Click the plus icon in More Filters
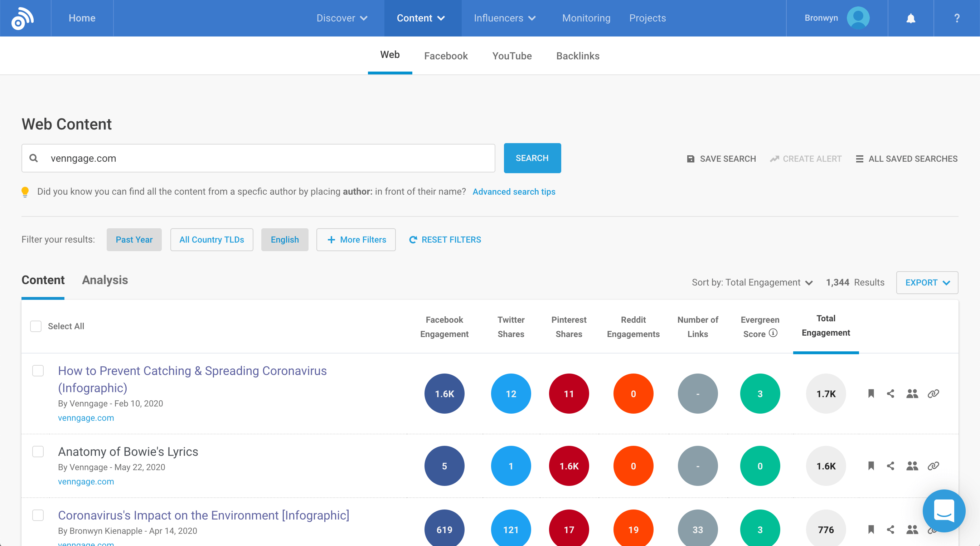The height and width of the screenshot is (546, 980). [x=331, y=239]
